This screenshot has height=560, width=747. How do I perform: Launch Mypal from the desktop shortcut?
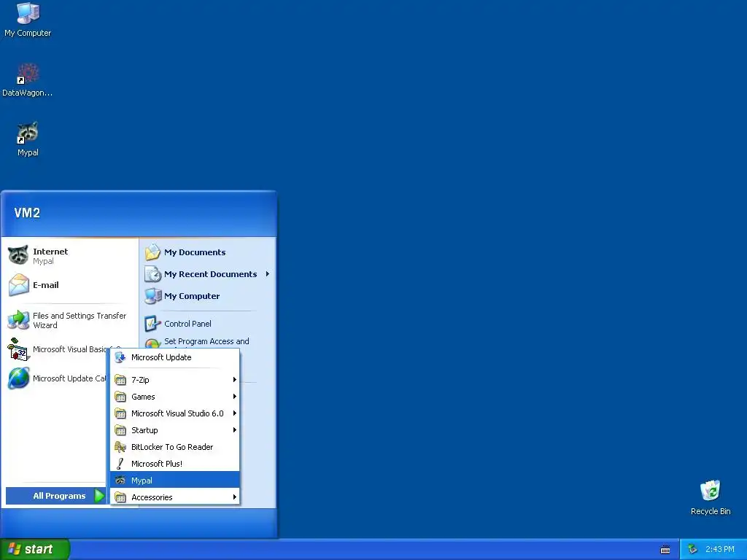pyautogui.click(x=28, y=139)
